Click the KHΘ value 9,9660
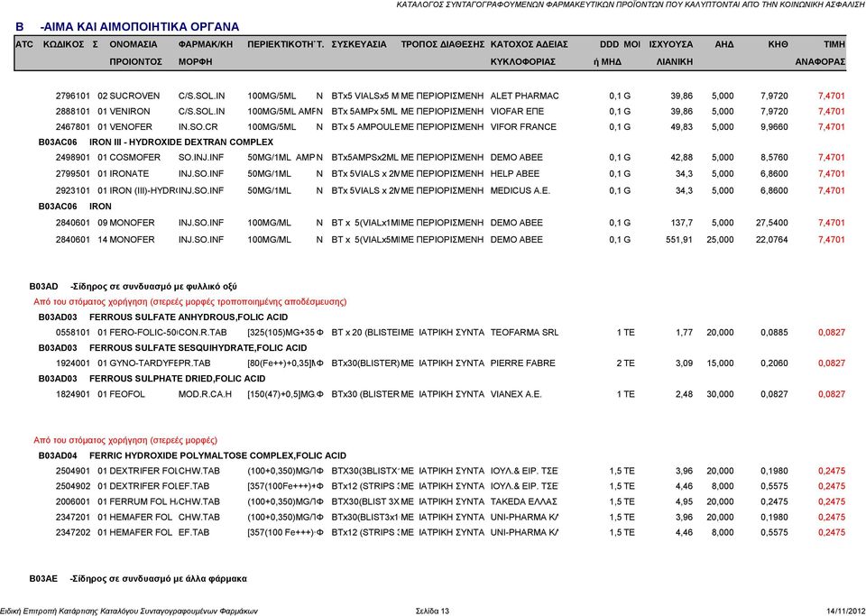This screenshot has width=866, height=616. 774,127
